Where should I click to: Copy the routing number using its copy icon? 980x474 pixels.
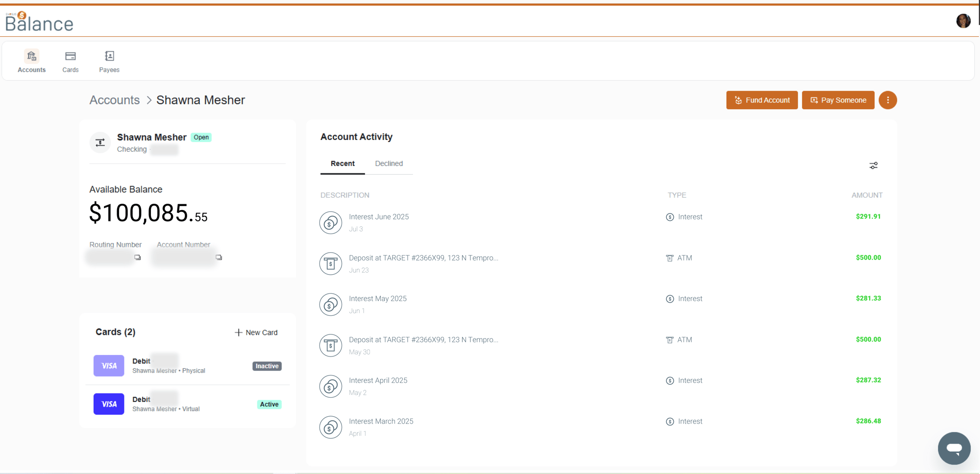(138, 257)
